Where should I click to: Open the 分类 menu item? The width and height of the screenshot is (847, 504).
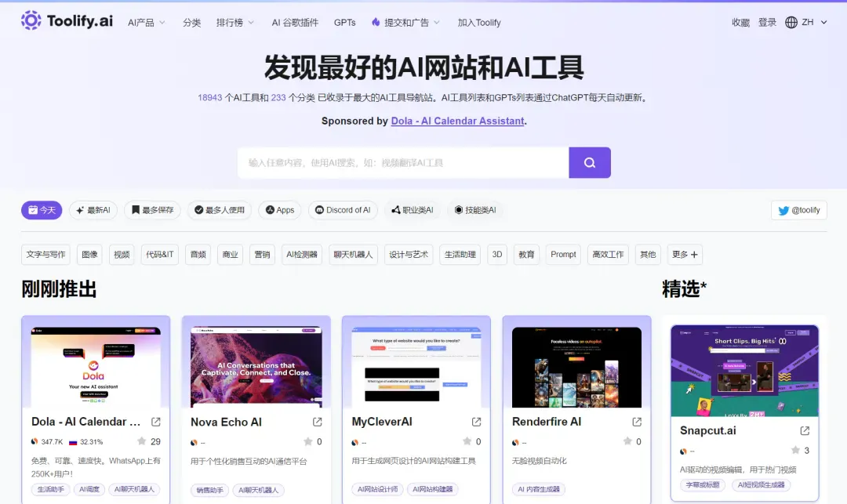tap(192, 23)
